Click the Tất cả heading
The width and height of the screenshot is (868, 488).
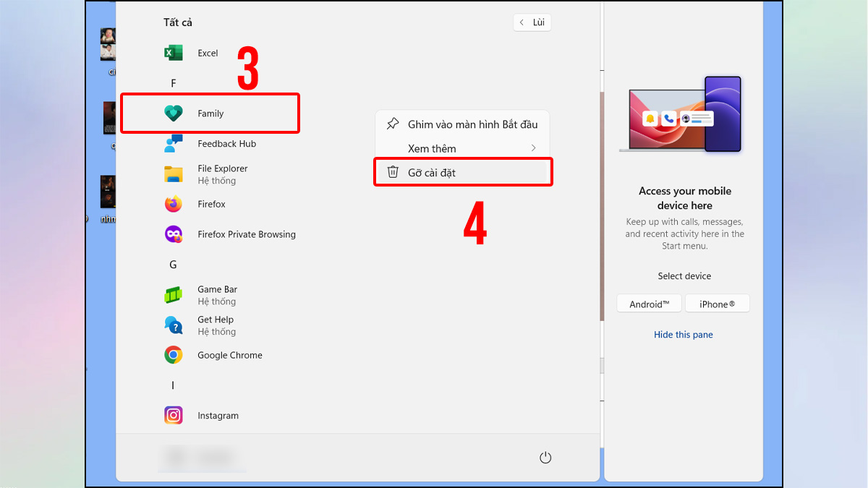pos(178,22)
